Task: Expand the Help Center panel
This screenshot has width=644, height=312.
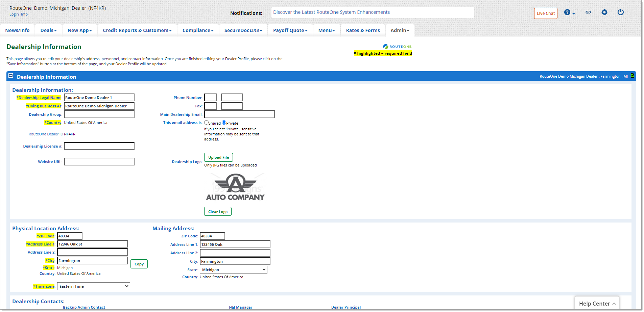Action: point(597,304)
